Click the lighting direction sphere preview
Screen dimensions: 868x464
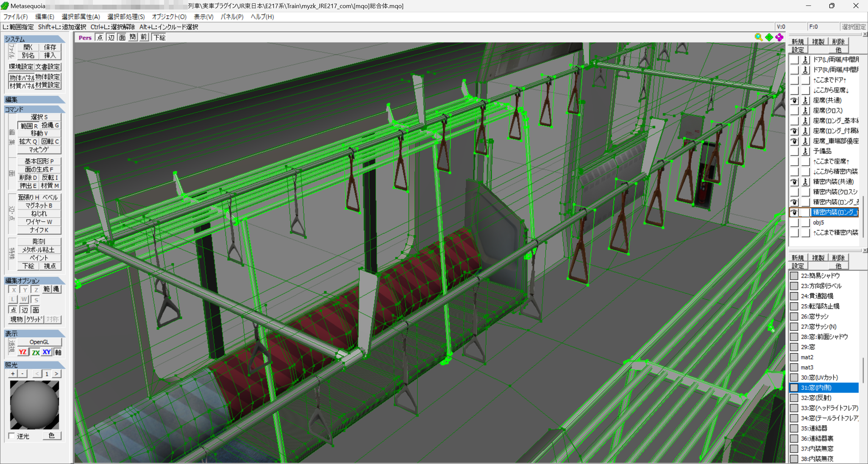click(x=35, y=405)
